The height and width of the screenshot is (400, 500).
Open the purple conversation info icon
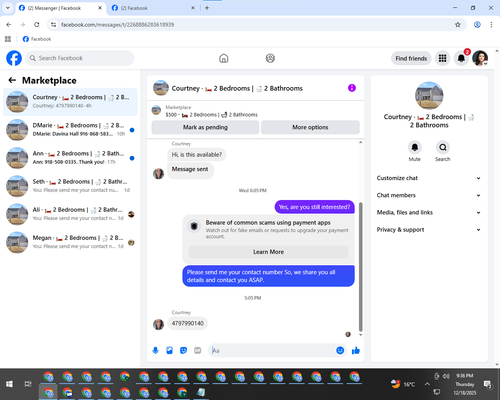[x=352, y=88]
